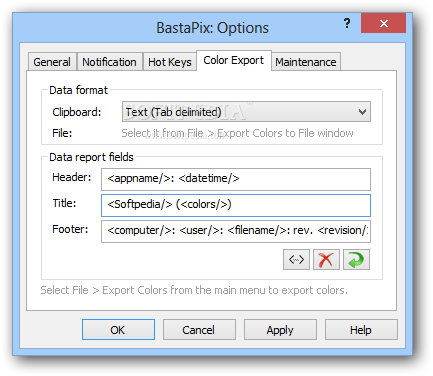Viewport: 433px width, 376px height.
Task: Click inside the Title input field
Action: (x=236, y=205)
